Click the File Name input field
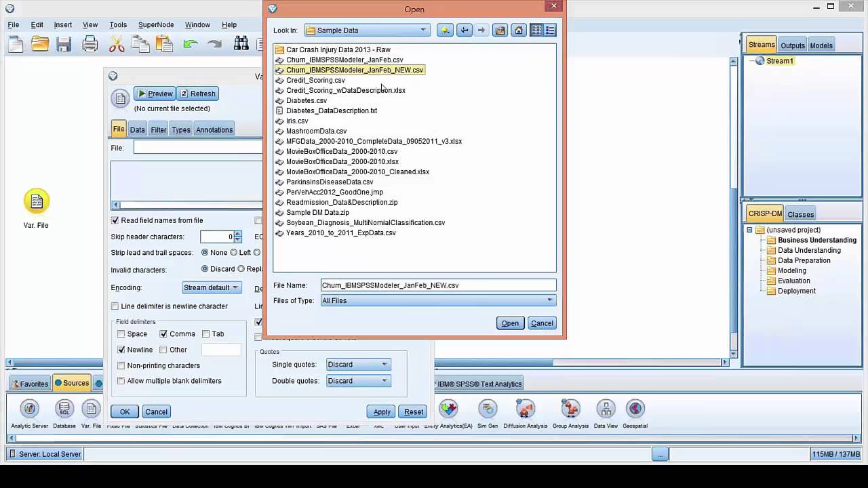Screen dimensions: 868x488 coord(438,285)
